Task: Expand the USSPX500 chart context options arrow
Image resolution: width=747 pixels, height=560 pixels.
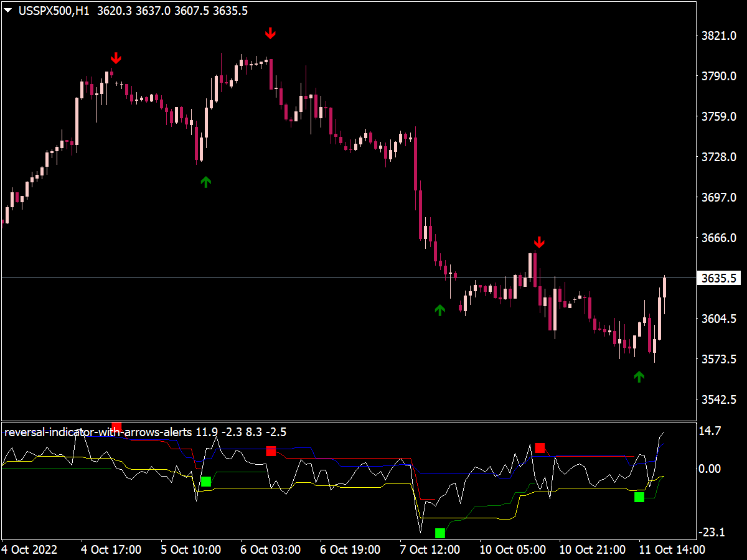Action: pos(7,10)
